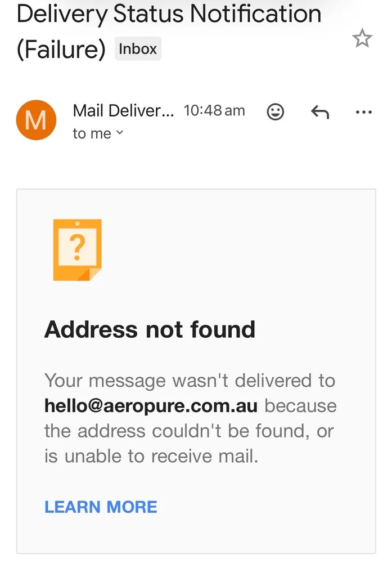Screen dimensions: 392x563
Task: Click the yellow question-mark note icon
Action: click(77, 249)
